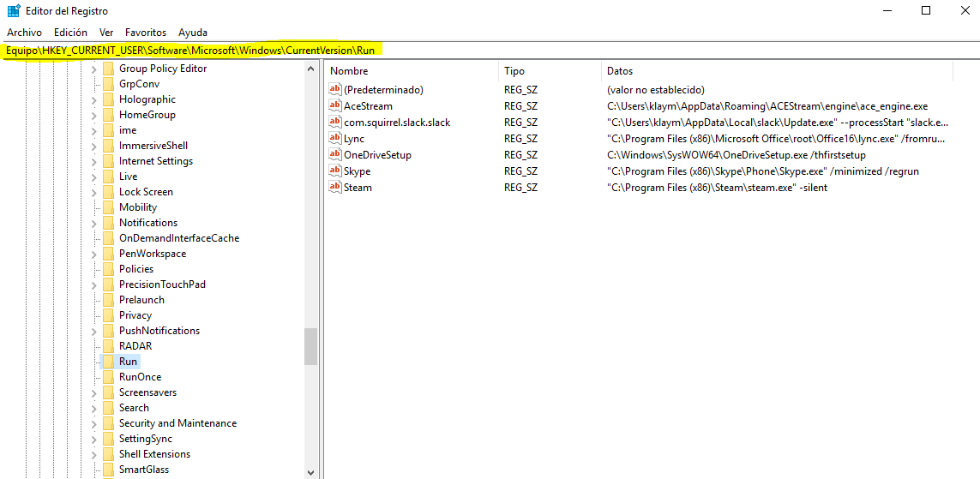Minimize the Editor del Registro window
Image resolution: width=980 pixels, height=479 pixels.
[888, 10]
